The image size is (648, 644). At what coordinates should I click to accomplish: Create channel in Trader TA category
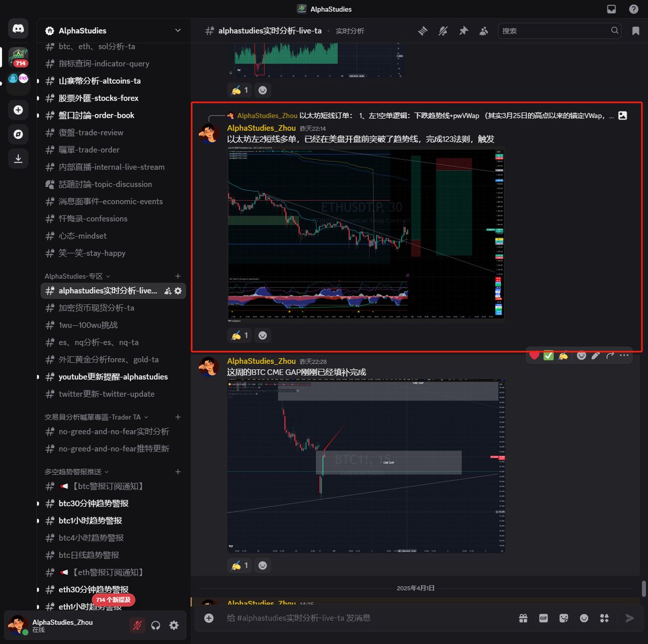[x=178, y=417]
